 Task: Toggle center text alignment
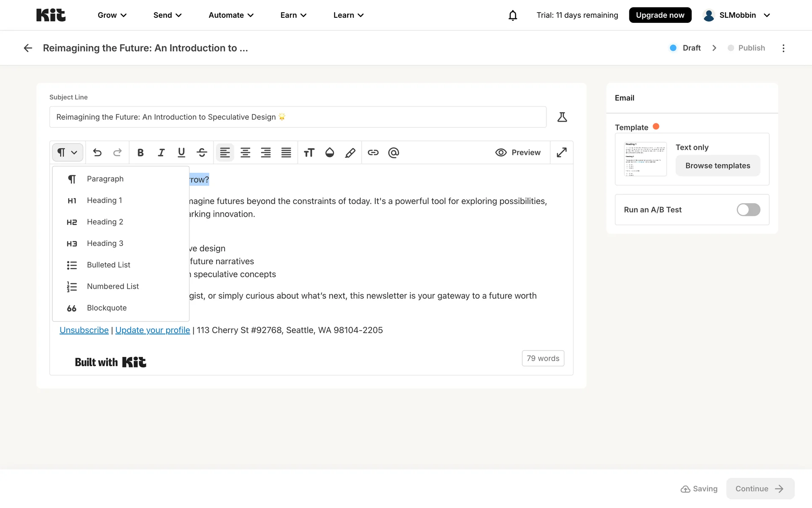(x=245, y=152)
